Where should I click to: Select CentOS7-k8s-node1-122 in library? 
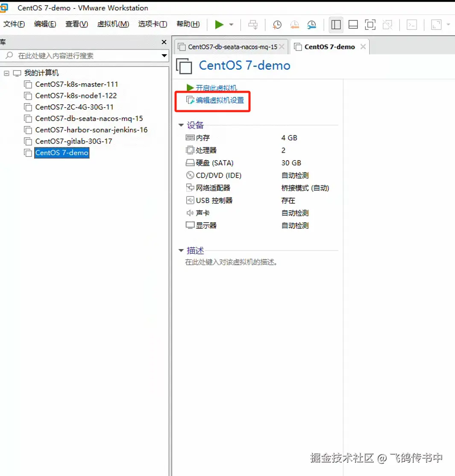point(76,96)
